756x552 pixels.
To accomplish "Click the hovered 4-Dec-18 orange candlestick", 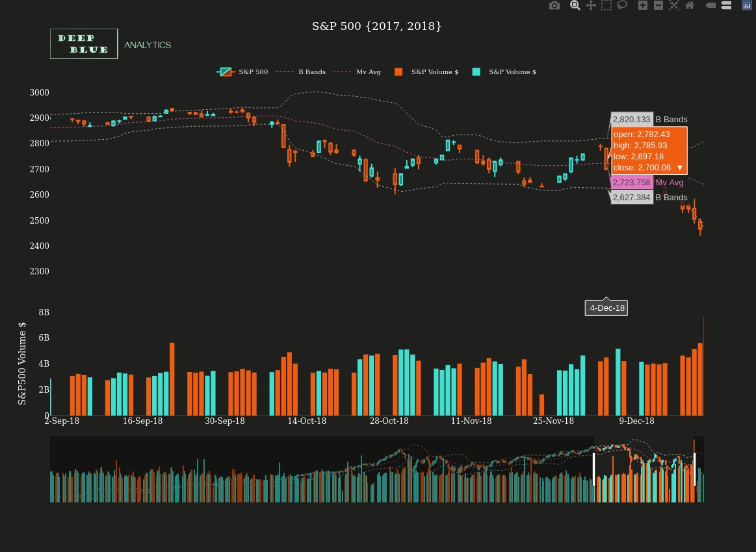I will click(606, 159).
